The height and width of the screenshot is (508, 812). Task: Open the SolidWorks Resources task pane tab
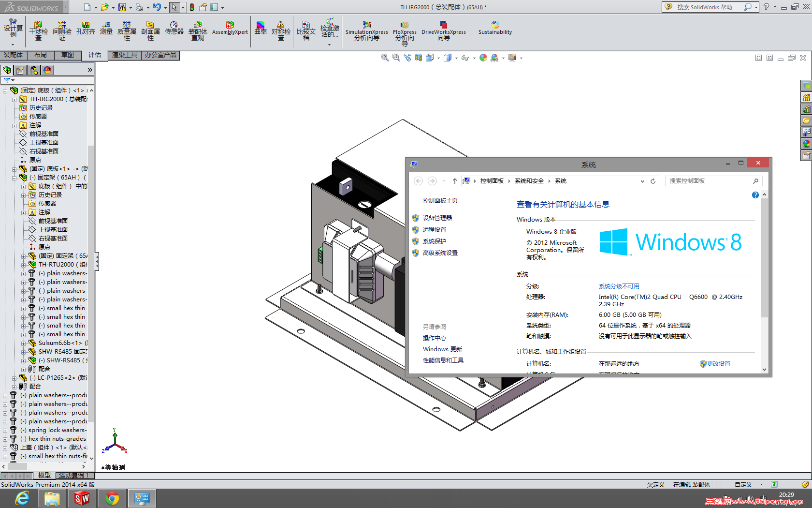806,97
